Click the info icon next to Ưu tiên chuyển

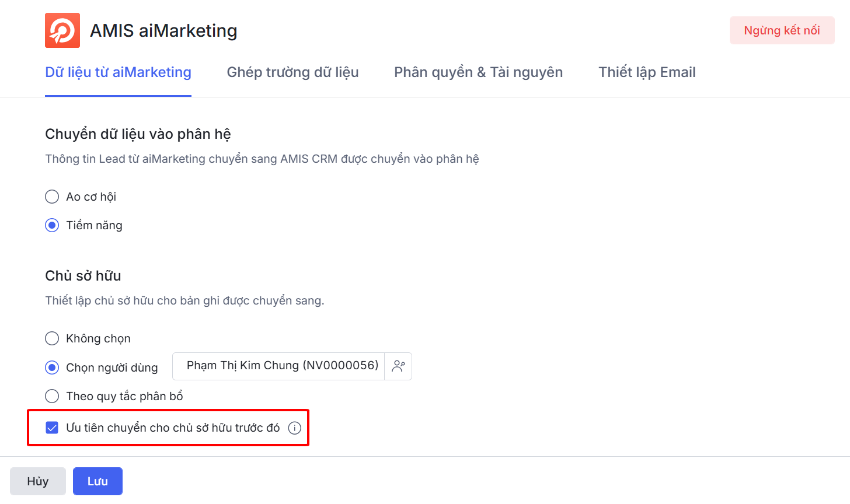pos(295,428)
